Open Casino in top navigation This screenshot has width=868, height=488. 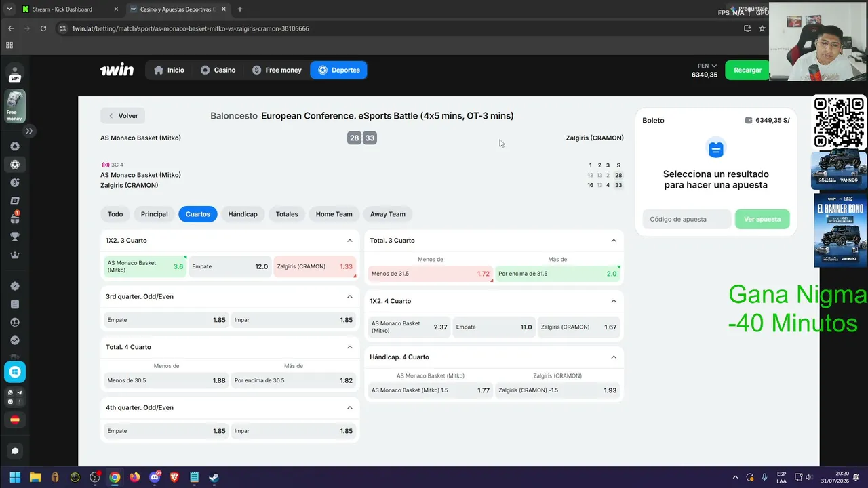click(x=218, y=70)
